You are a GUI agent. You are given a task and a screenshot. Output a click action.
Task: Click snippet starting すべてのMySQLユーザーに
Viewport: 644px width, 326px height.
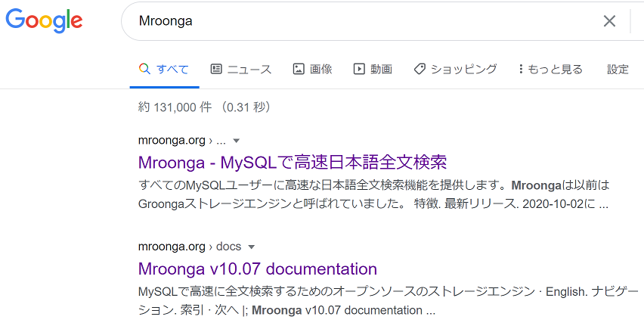click(373, 194)
